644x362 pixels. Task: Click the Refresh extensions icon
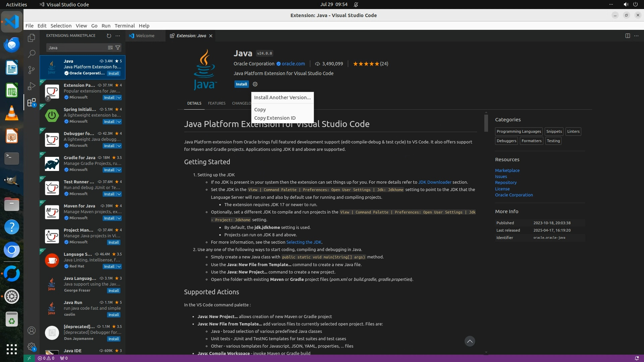pyautogui.click(x=109, y=36)
